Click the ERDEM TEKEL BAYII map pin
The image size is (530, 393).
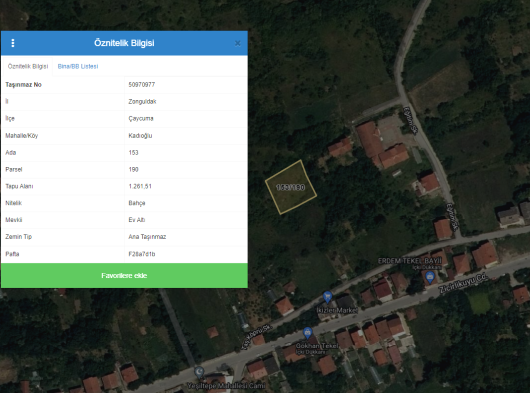(x=430, y=277)
